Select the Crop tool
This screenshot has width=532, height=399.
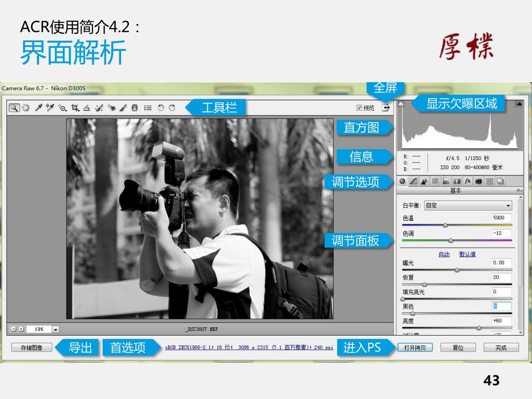tap(75, 108)
